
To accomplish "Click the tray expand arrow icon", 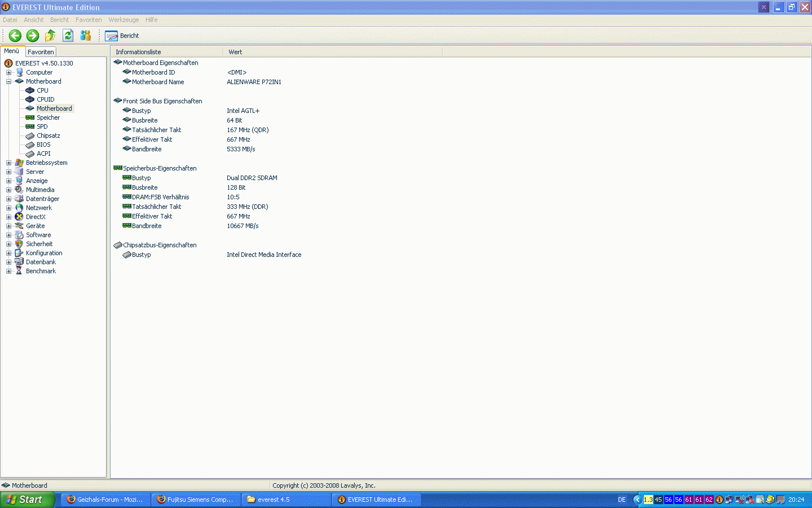I will click(638, 500).
